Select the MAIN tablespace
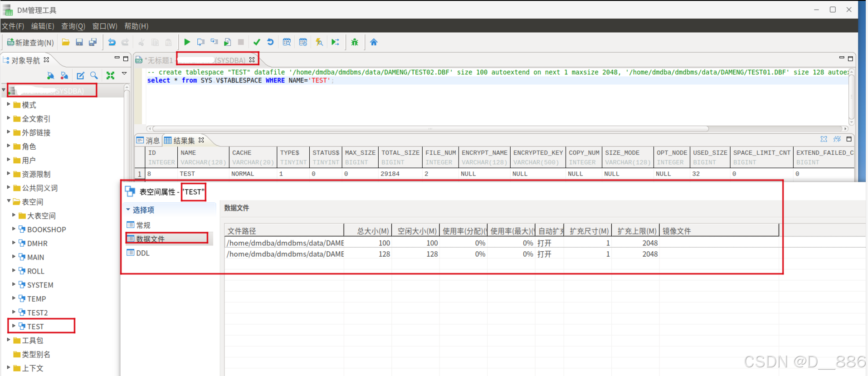The width and height of the screenshot is (868, 376). click(31, 257)
